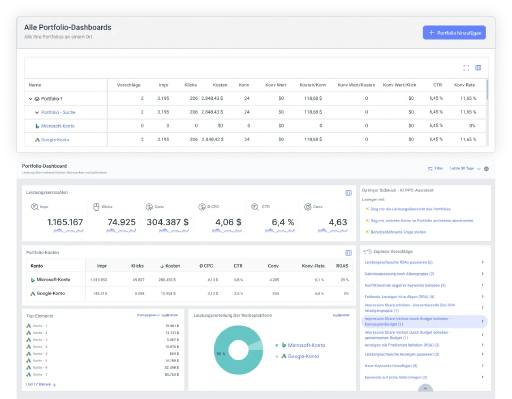This screenshot has width=512, height=399.
Task: Open the Kampagnen dropdown in Top Elemente
Action: coord(148,315)
